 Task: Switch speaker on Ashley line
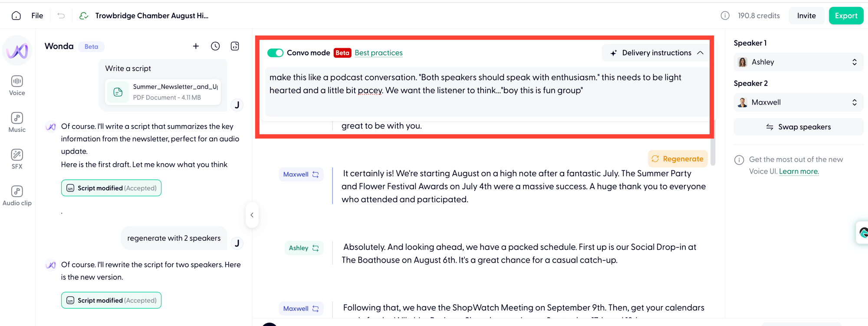(316, 248)
